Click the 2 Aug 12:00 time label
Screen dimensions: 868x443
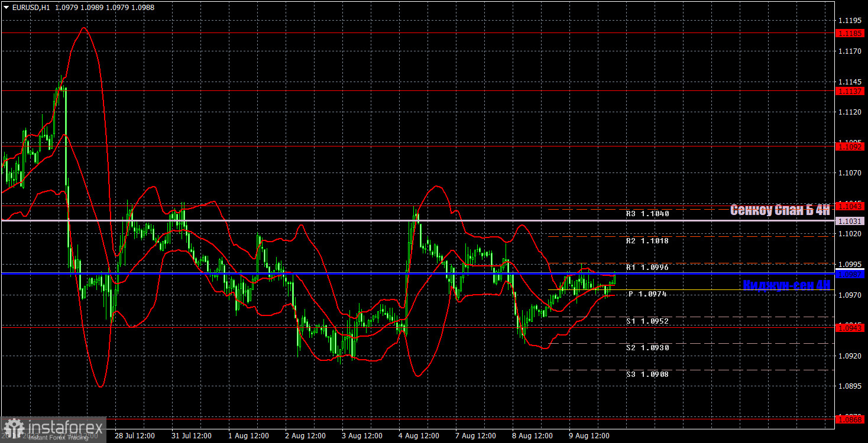point(305,436)
